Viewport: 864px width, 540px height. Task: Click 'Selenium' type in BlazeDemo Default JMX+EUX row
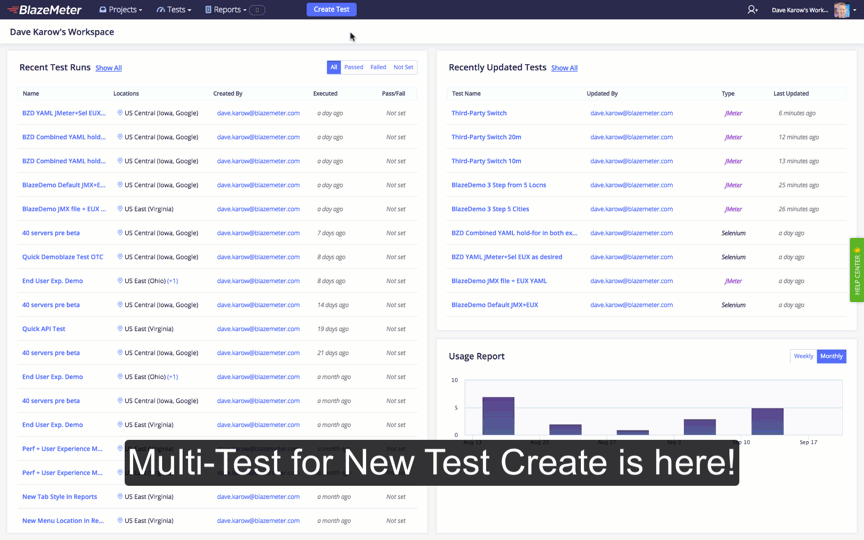coord(733,305)
